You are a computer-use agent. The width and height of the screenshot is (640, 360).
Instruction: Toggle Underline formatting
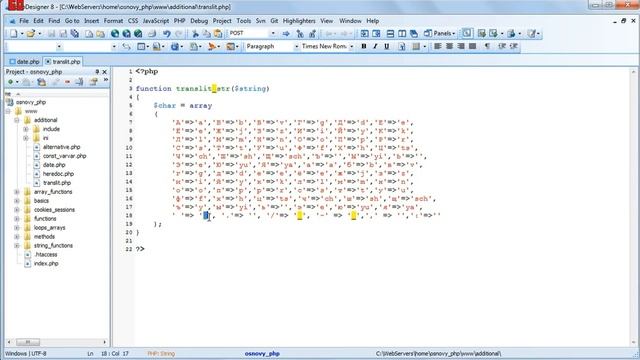coord(387,47)
